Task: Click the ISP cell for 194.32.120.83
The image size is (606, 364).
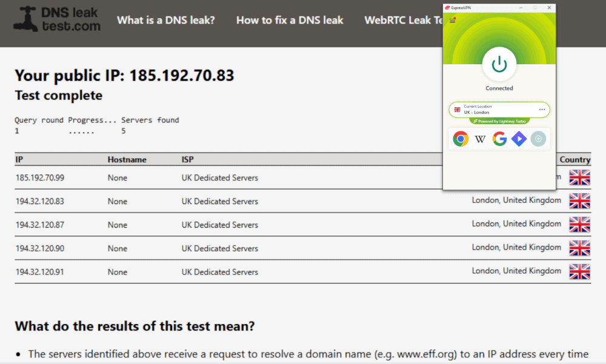Action: tap(220, 201)
